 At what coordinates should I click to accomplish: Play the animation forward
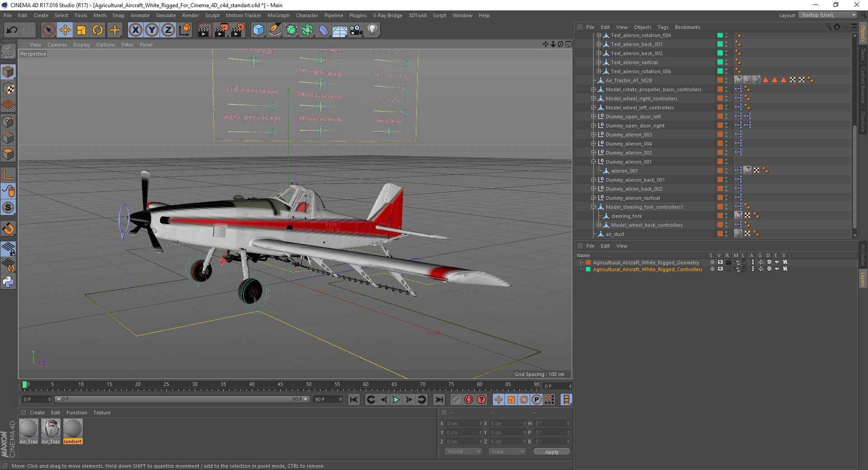point(396,399)
